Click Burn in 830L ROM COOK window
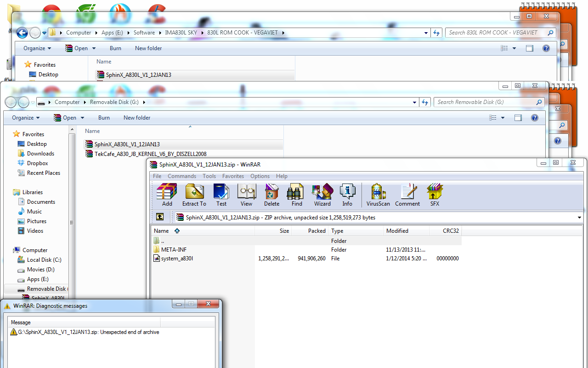Image resolution: width=588 pixels, height=368 pixels. (115, 48)
